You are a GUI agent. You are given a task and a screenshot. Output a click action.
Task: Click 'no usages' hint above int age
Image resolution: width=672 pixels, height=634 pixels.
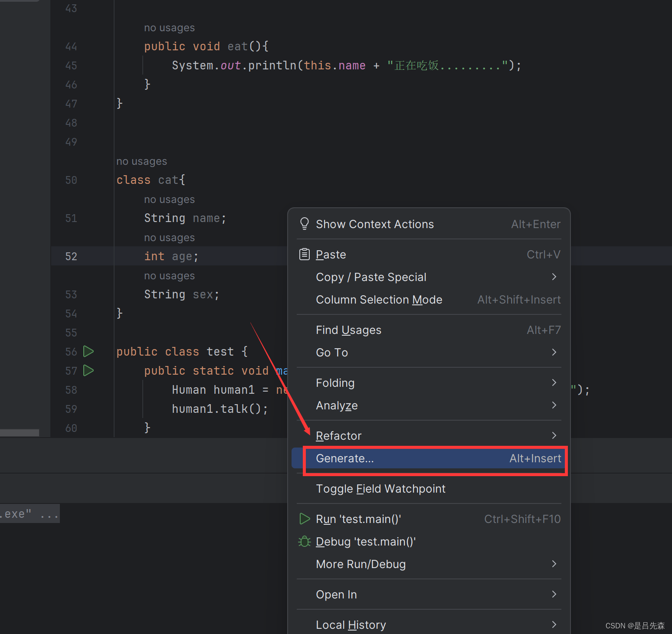pyautogui.click(x=169, y=238)
